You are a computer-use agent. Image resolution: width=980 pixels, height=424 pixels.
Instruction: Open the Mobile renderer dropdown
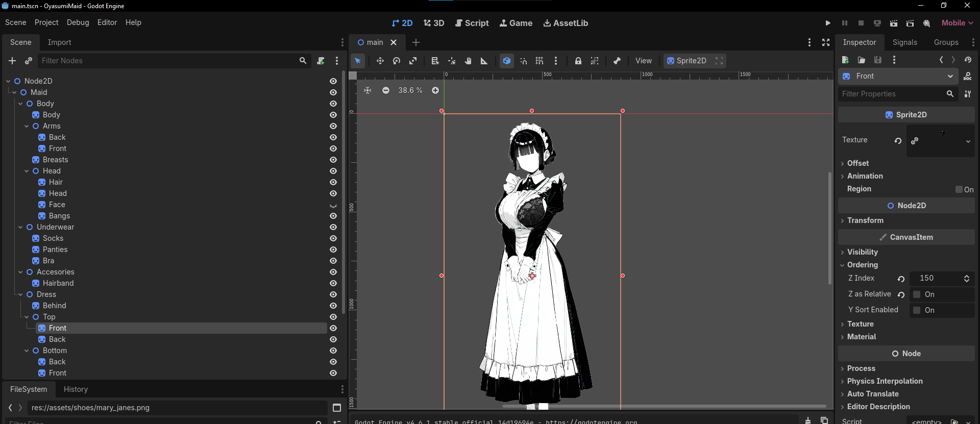tap(957, 23)
